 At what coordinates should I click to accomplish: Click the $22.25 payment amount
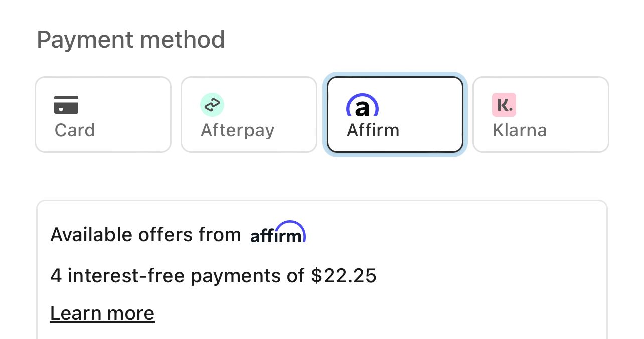pyautogui.click(x=344, y=276)
